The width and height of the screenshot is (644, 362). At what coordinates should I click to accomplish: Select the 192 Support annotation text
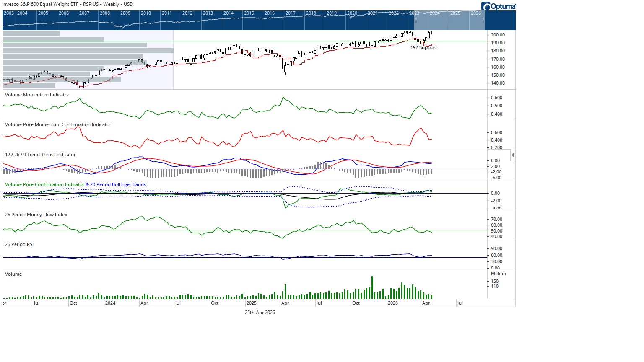click(423, 48)
